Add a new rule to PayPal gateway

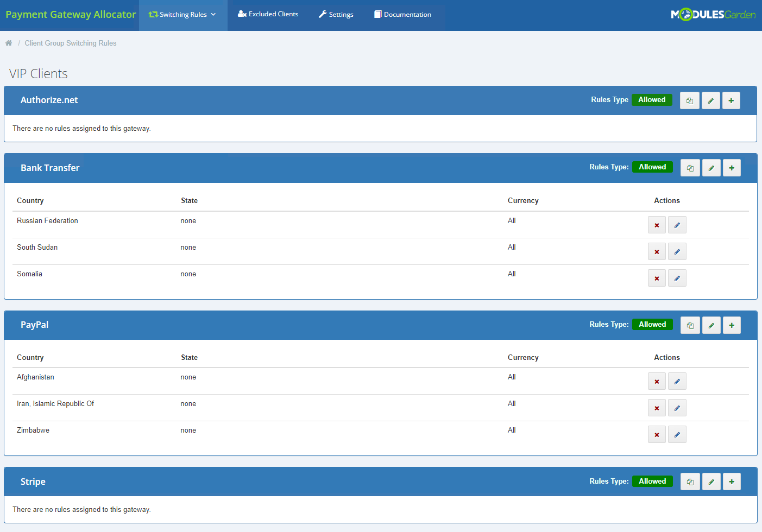click(732, 325)
